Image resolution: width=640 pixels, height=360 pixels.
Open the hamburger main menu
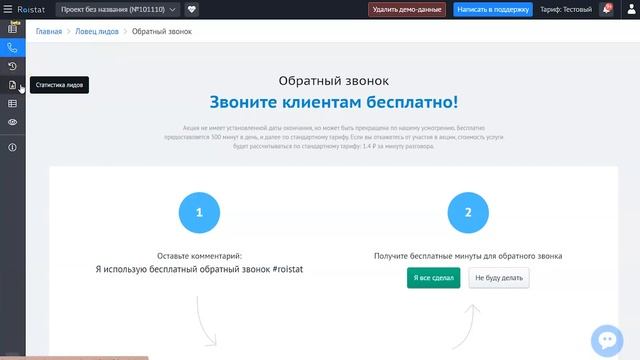pyautogui.click(x=8, y=9)
